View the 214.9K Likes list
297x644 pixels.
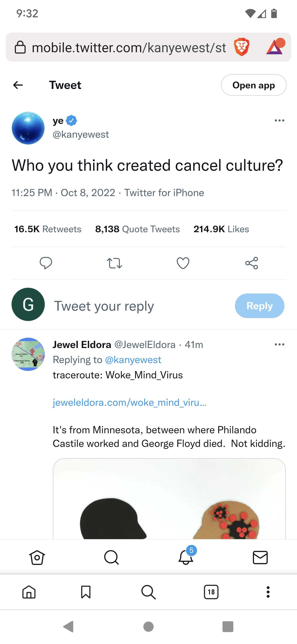click(221, 229)
